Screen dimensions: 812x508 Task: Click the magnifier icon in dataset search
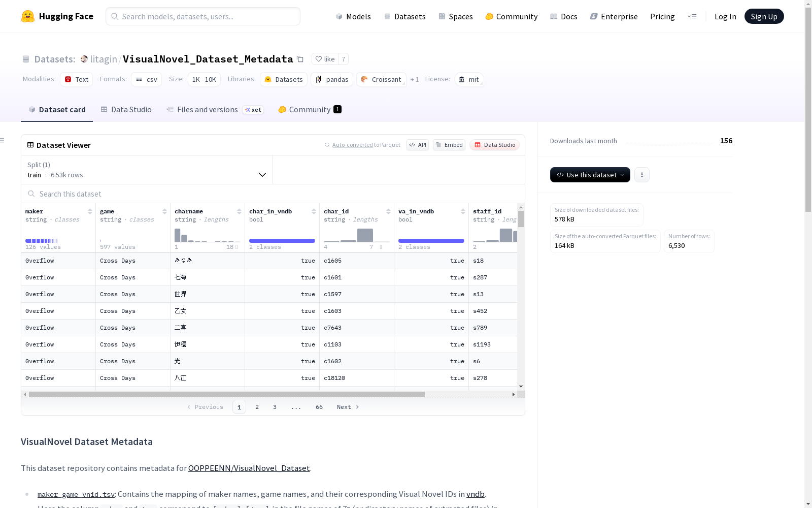pyautogui.click(x=31, y=194)
